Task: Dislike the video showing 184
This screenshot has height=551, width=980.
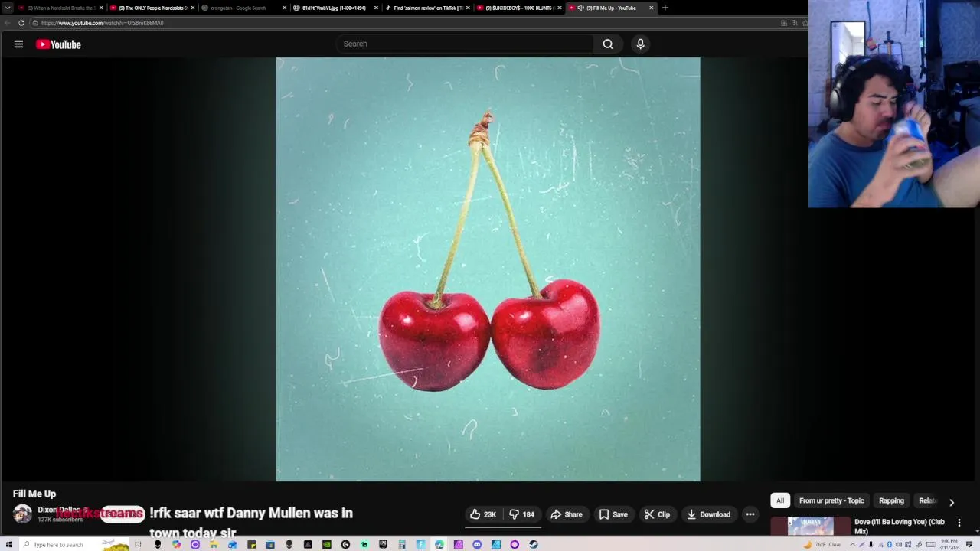Action: tap(523, 514)
